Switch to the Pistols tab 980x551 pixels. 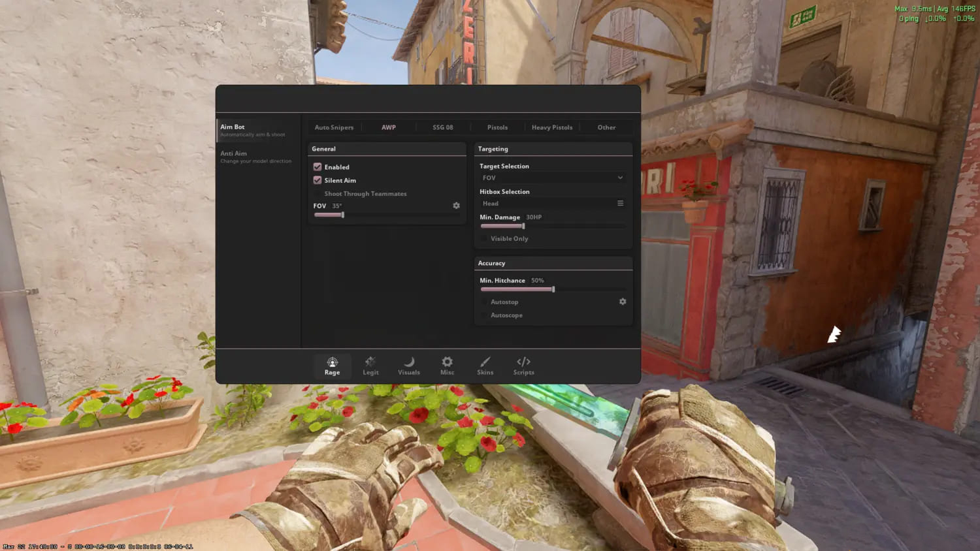pos(497,127)
